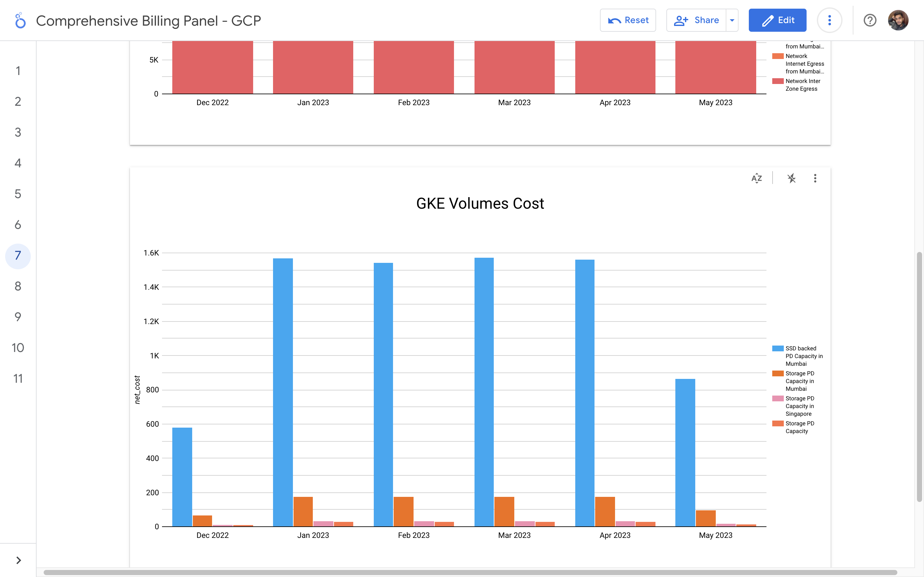Click the pencil Edit button
The width and height of the screenshot is (924, 577).
777,20
